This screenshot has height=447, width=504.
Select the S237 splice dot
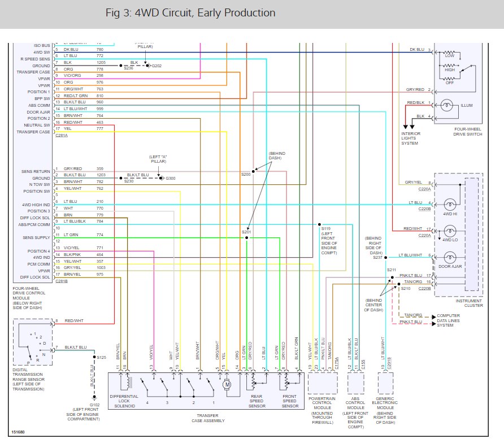[x=386, y=258]
